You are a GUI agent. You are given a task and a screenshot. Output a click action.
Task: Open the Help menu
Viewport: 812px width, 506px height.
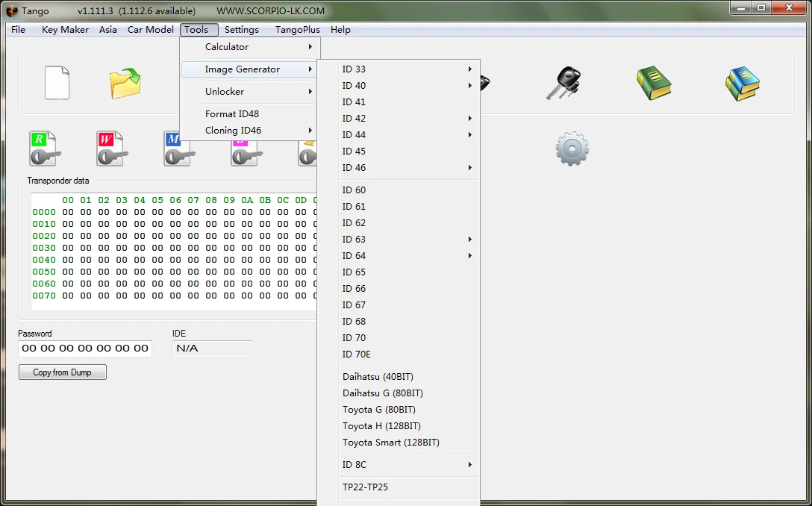(341, 30)
